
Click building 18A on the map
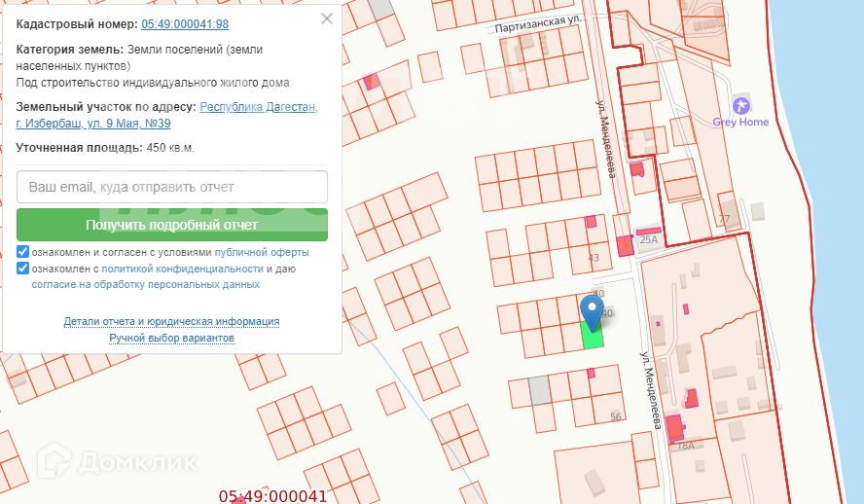coord(685,445)
